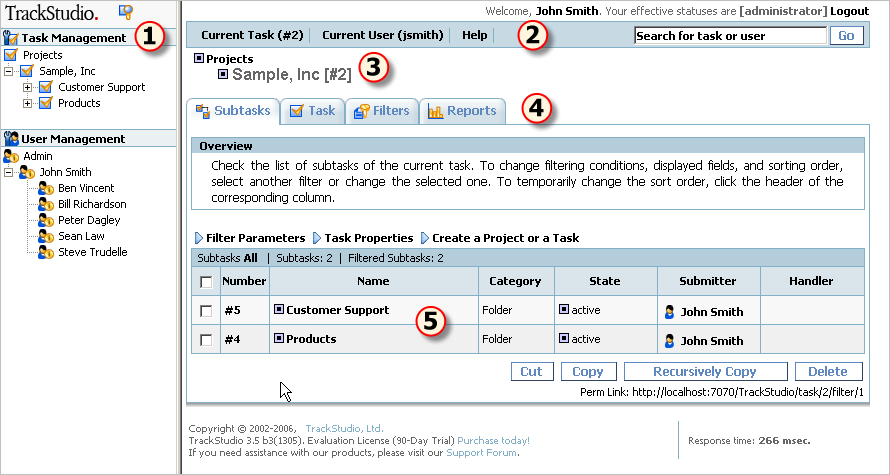Viewport: 890px width, 475px height.
Task: Click the Products task icon in tree
Action: (x=46, y=103)
